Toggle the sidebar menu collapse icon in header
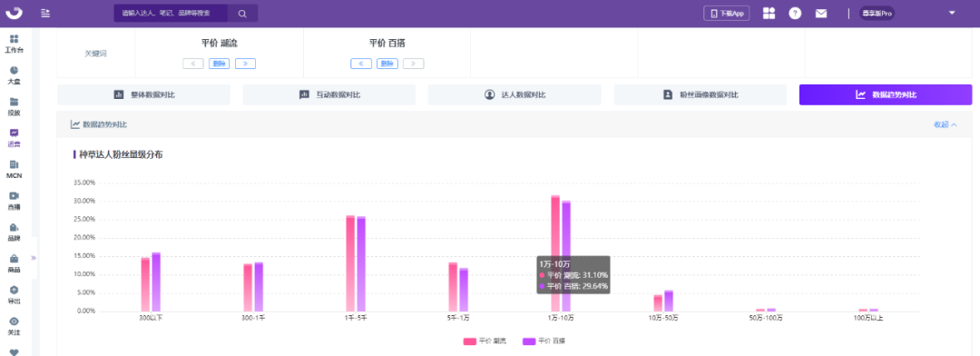The width and height of the screenshot is (980, 356). point(45,13)
